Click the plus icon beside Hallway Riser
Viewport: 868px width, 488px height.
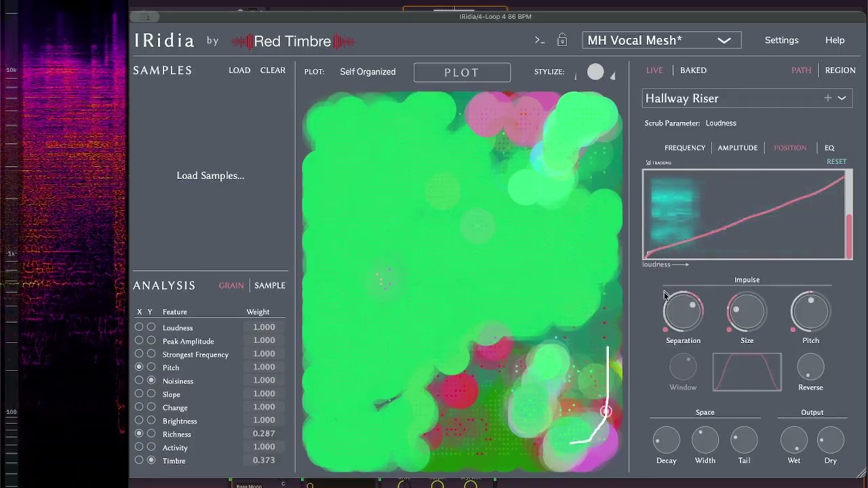click(828, 98)
